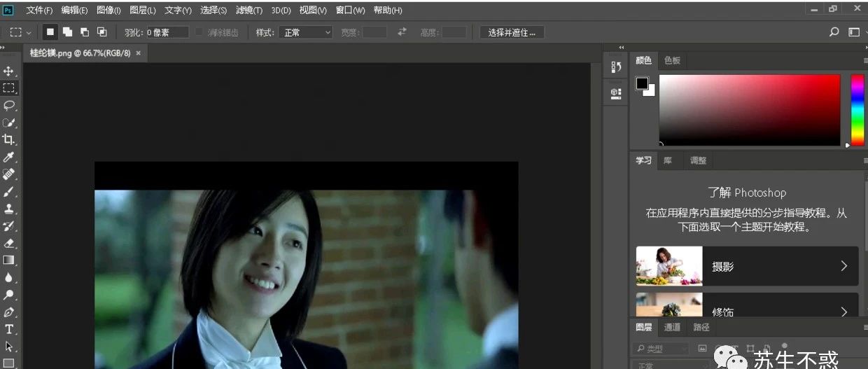The image size is (868, 369).
Task: Open the 3D(D) menu
Action: [x=281, y=11]
